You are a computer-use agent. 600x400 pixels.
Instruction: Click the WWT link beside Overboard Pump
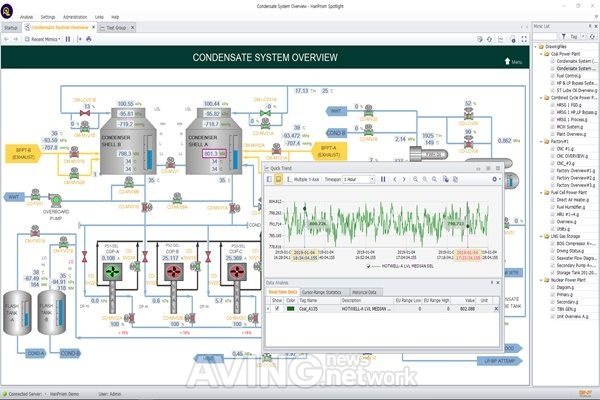[14, 197]
